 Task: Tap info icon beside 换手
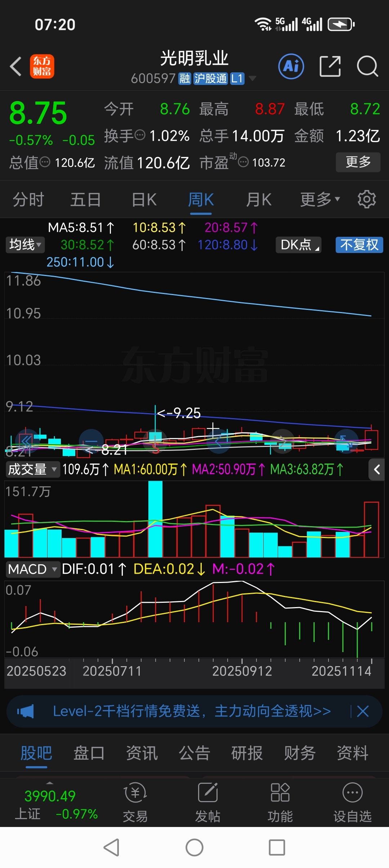point(140,135)
